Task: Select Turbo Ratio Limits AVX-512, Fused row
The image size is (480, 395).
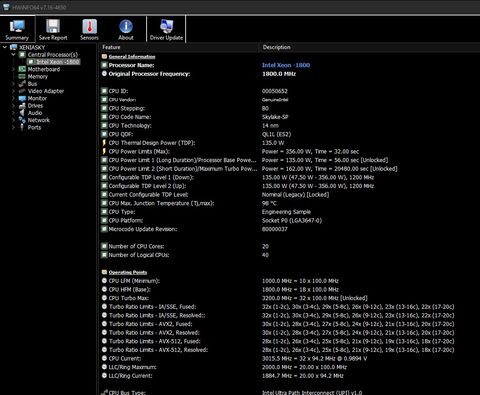Action: (x=289, y=341)
